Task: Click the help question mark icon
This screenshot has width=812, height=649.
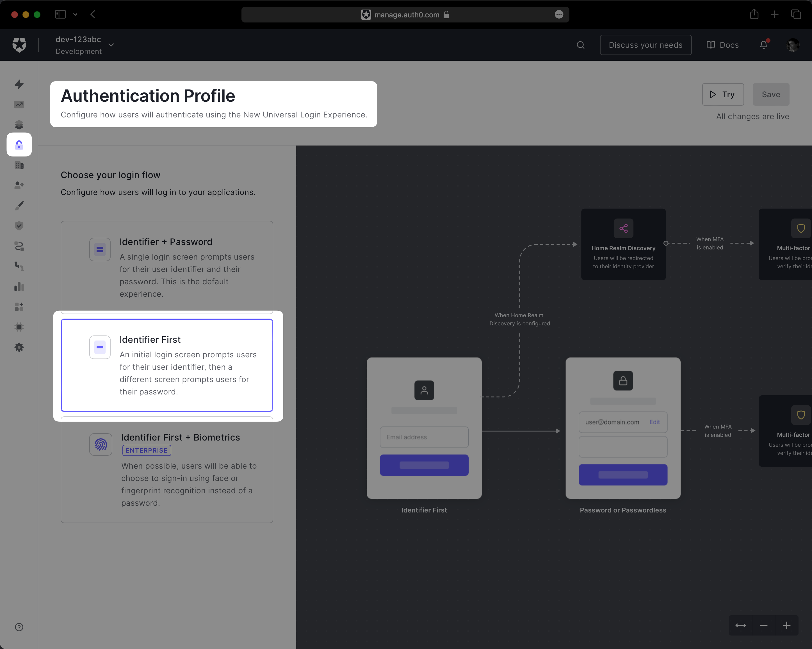Action: 19,627
